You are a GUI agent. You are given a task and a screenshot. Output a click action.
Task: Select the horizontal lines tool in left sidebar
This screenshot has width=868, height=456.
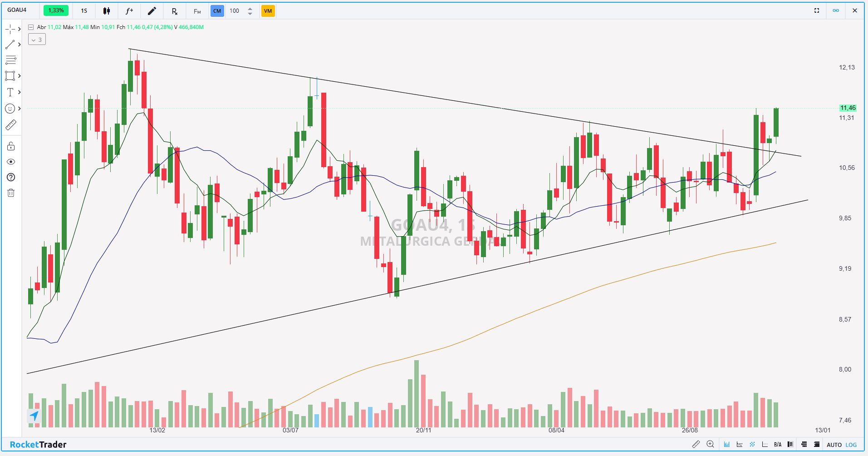click(x=11, y=60)
